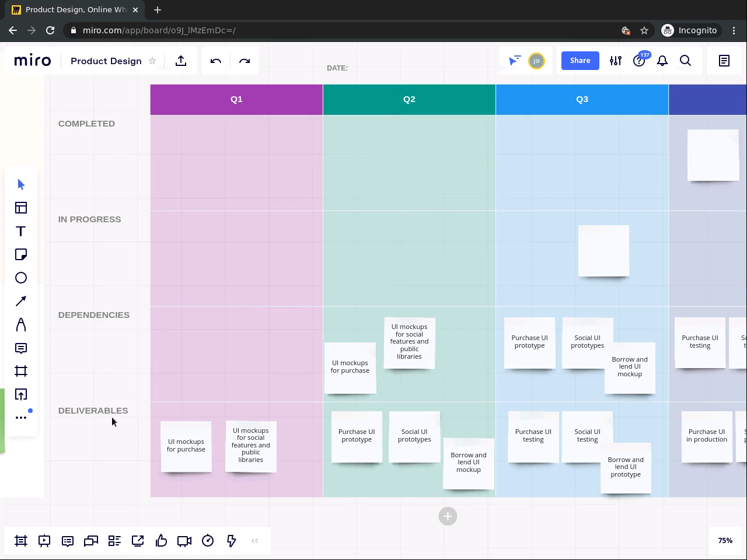Viewport: 747px width, 560px height.
Task: Open the Upload tool
Action: click(x=21, y=395)
